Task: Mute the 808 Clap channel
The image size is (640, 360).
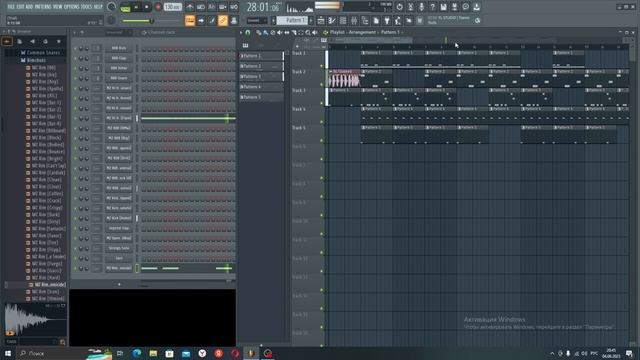Action: click(75, 58)
